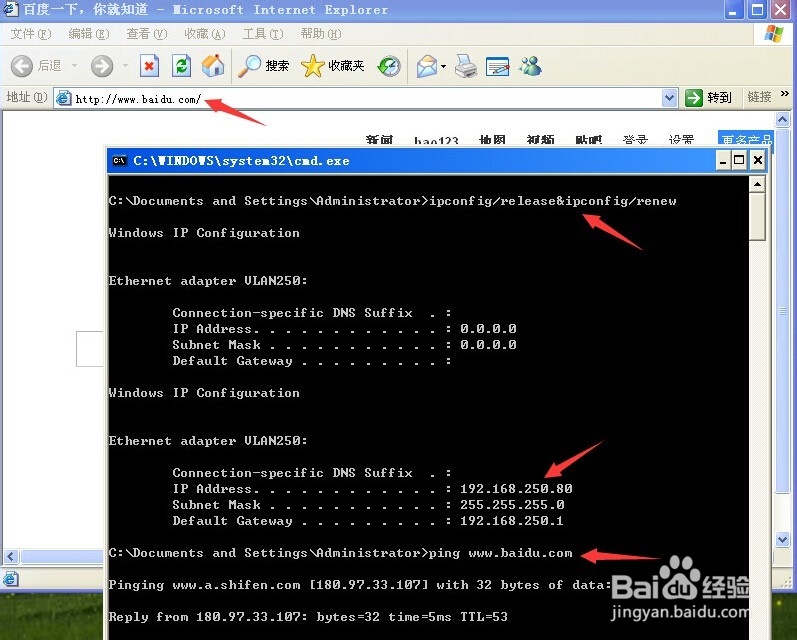Click the IP address value 192.168.250.80
This screenshot has height=640, width=797.
(516, 489)
